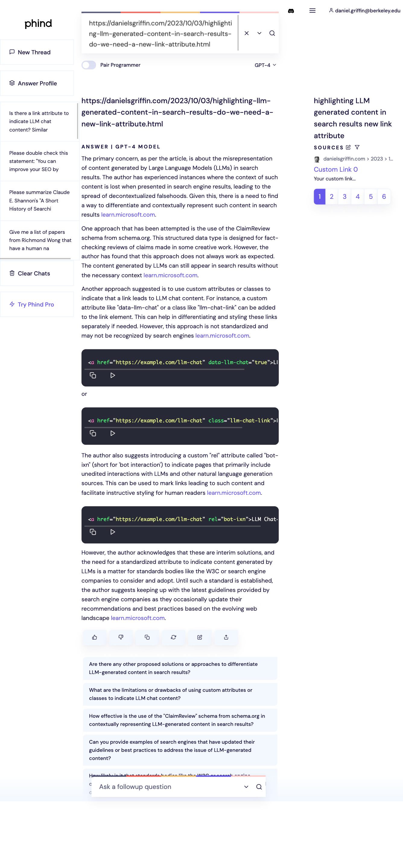Click the thumbs down feedback icon

121,637
